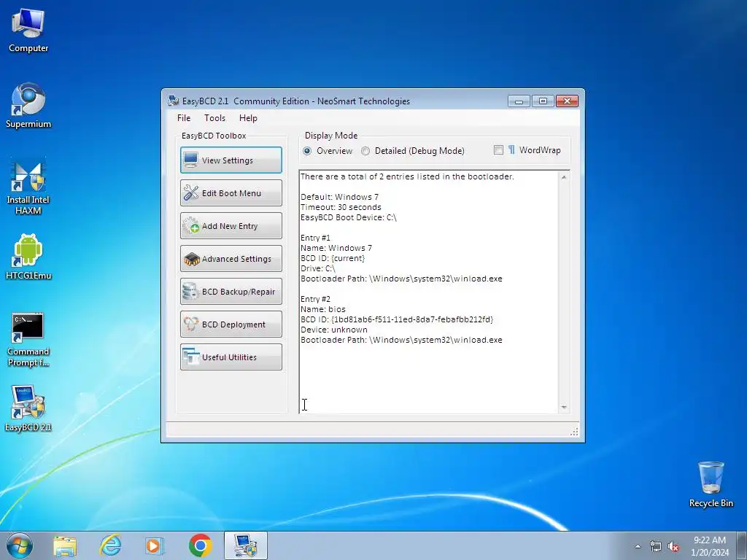The image size is (747, 560).
Task: Click the 'Timeout: 30 seconds' line
Action: pyautogui.click(x=341, y=207)
